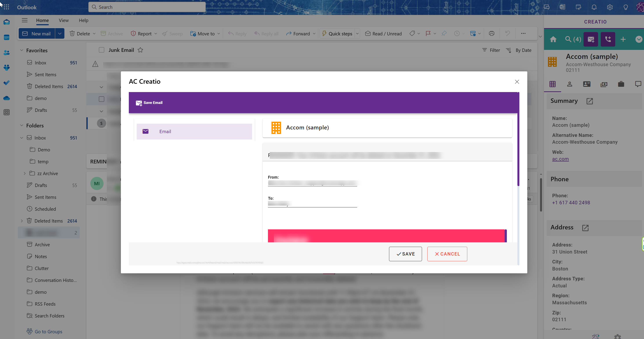Open more ribbon options ellipsis
This screenshot has width=644, height=339.
tap(523, 33)
